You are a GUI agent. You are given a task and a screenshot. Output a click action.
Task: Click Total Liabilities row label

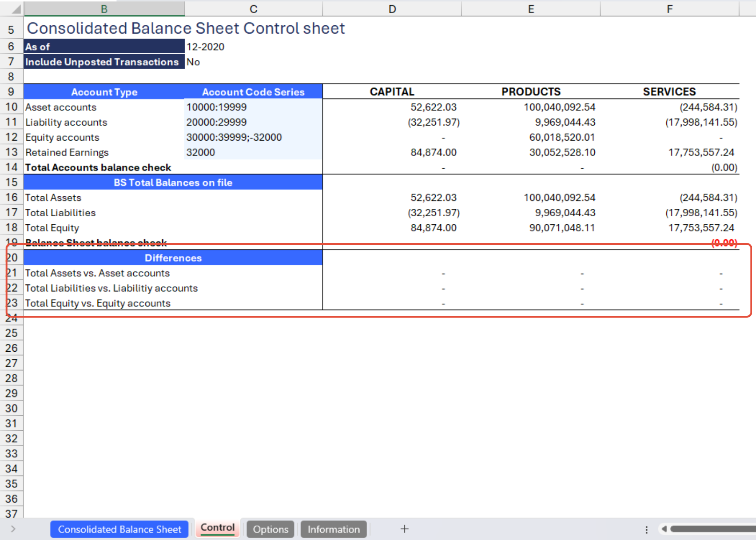(60, 213)
